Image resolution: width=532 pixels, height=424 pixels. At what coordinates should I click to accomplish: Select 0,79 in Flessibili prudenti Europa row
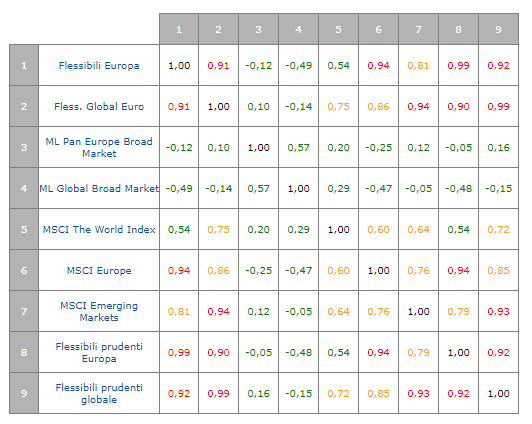tap(419, 352)
